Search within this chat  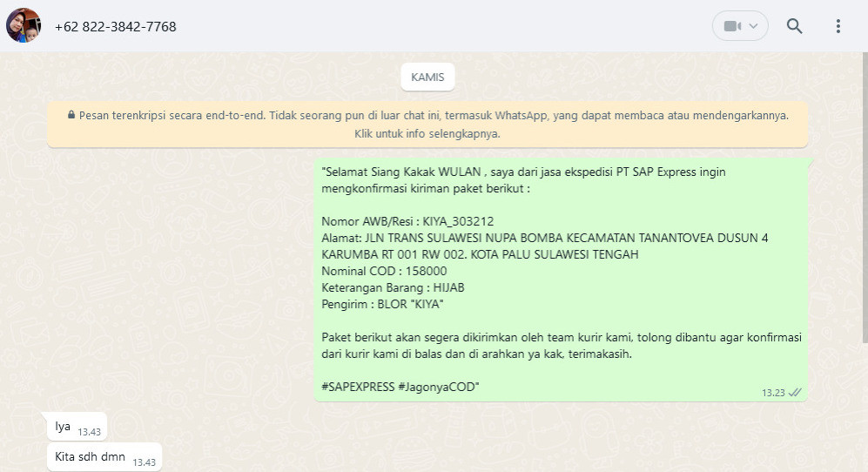coord(794,26)
